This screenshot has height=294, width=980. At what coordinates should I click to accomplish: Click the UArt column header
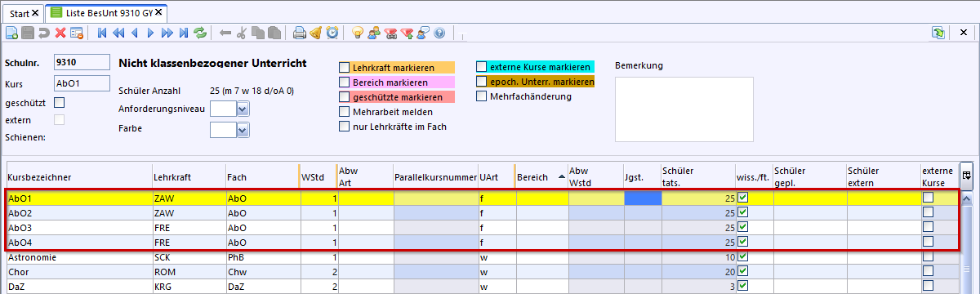pyautogui.click(x=497, y=176)
